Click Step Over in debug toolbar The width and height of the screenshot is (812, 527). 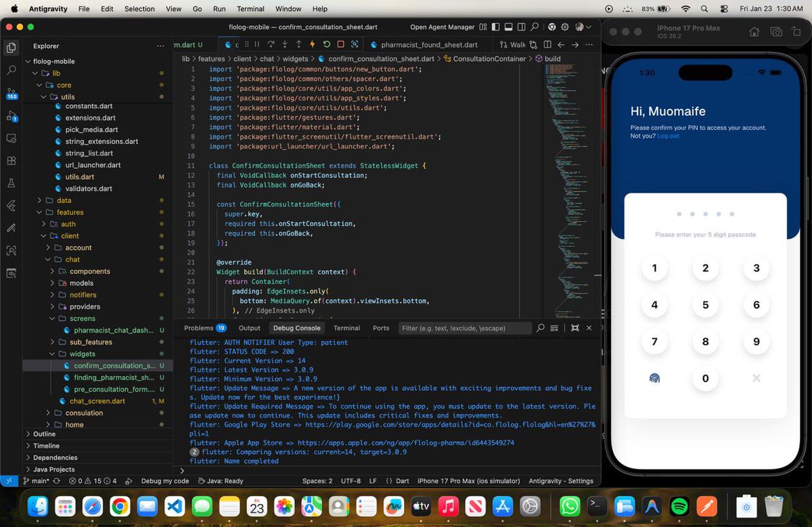(x=271, y=45)
